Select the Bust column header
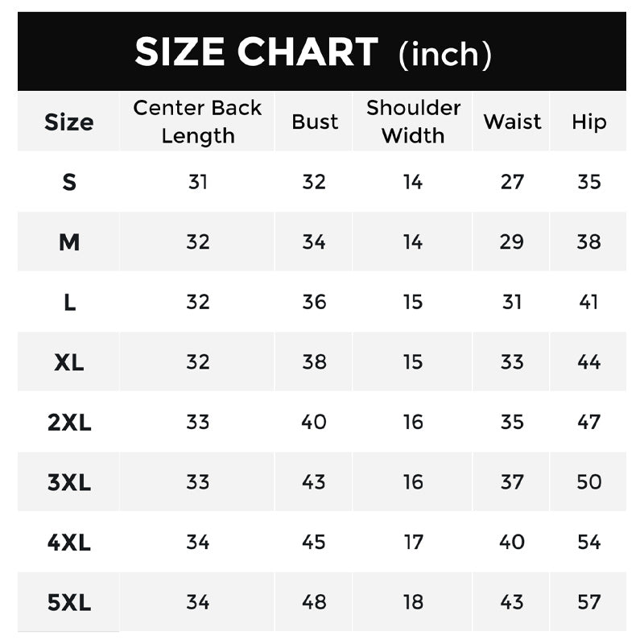The image size is (644, 644). pos(315,122)
